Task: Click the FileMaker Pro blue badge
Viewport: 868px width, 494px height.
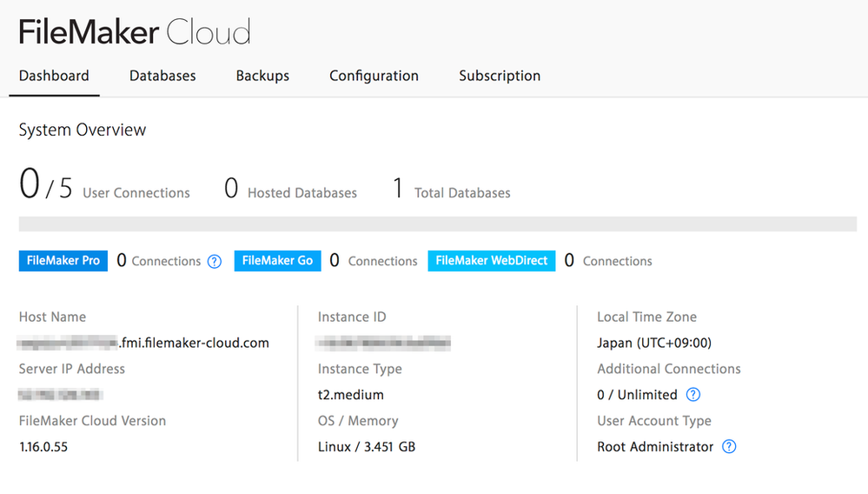Action: click(63, 261)
